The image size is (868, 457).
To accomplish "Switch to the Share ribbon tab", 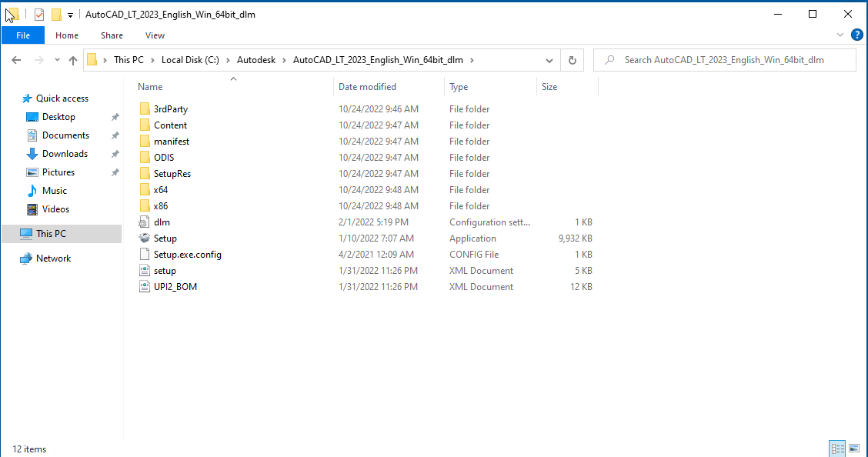I will [x=112, y=35].
